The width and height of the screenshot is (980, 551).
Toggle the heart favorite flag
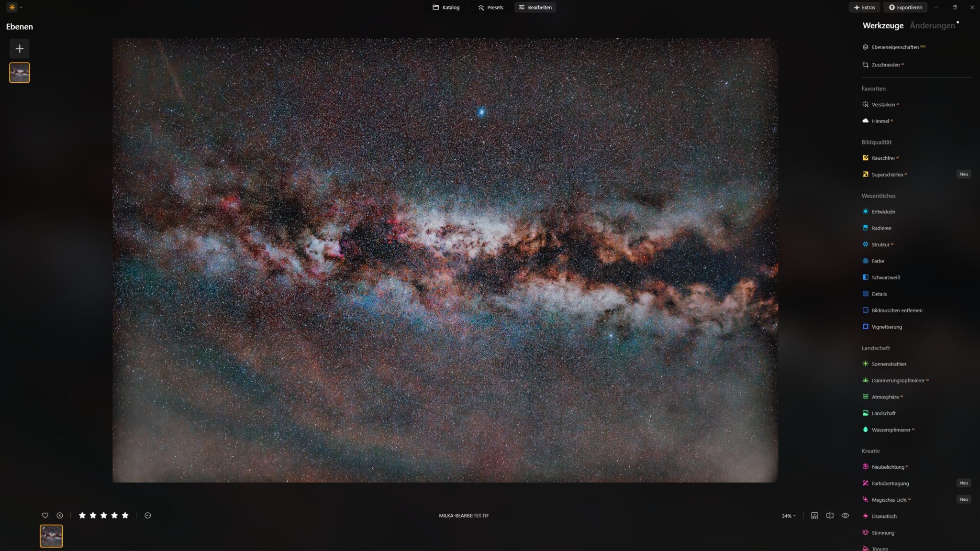[x=45, y=516]
